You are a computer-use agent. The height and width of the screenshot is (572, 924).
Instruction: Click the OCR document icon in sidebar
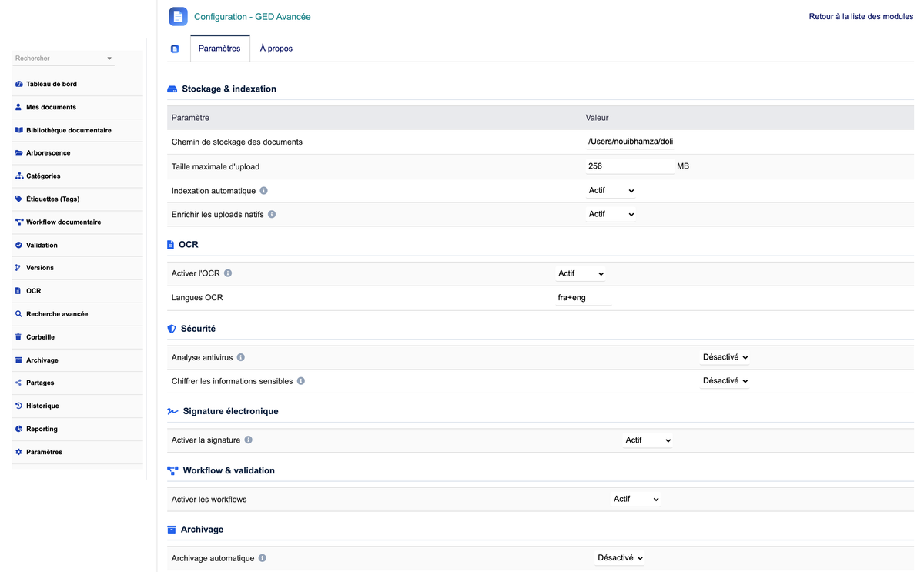pyautogui.click(x=18, y=291)
